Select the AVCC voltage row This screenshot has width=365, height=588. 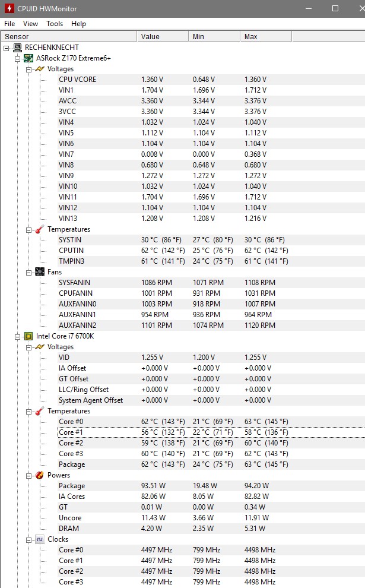[211, 101]
